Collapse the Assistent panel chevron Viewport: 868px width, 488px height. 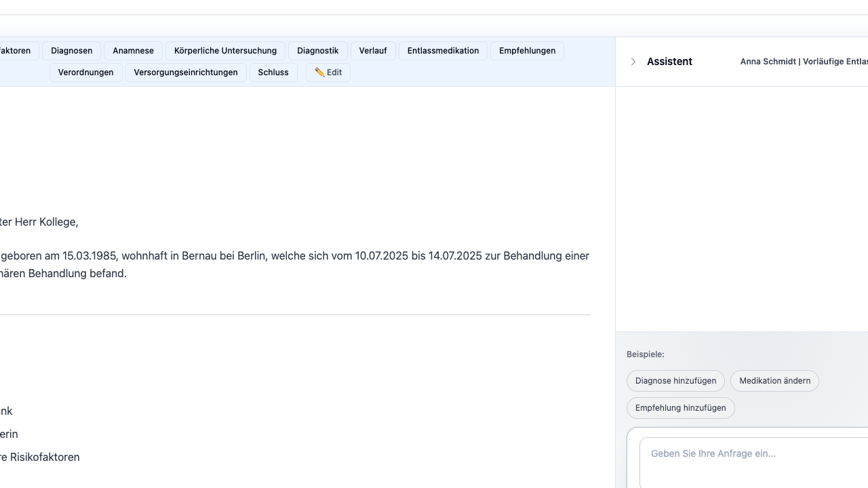[x=633, y=62]
